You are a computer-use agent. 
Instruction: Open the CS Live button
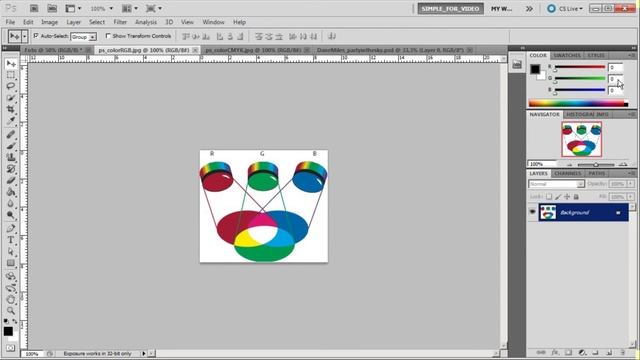564,9
